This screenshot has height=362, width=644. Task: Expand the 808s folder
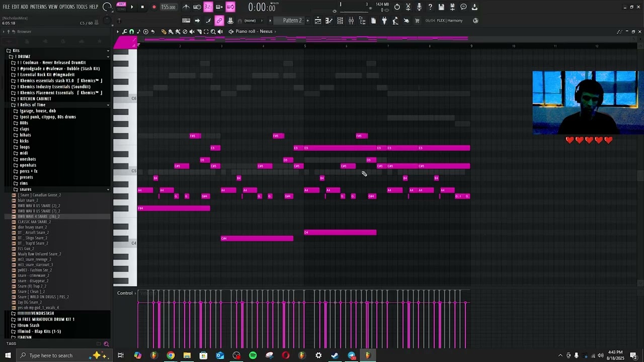24,123
